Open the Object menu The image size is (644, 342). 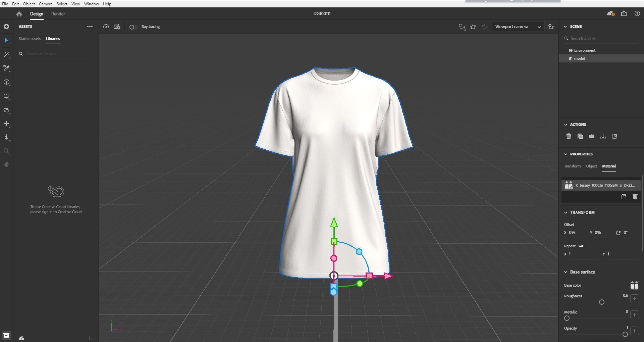[29, 4]
